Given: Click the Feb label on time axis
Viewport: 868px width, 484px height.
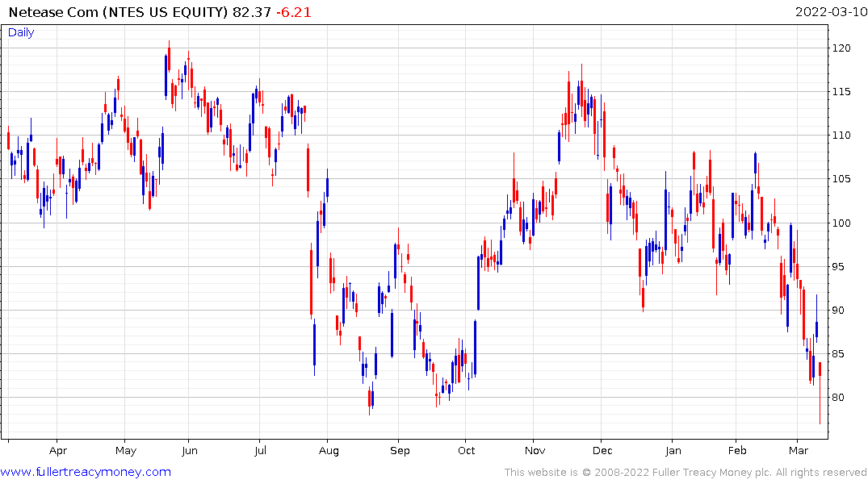Looking at the screenshot, I should (737, 451).
